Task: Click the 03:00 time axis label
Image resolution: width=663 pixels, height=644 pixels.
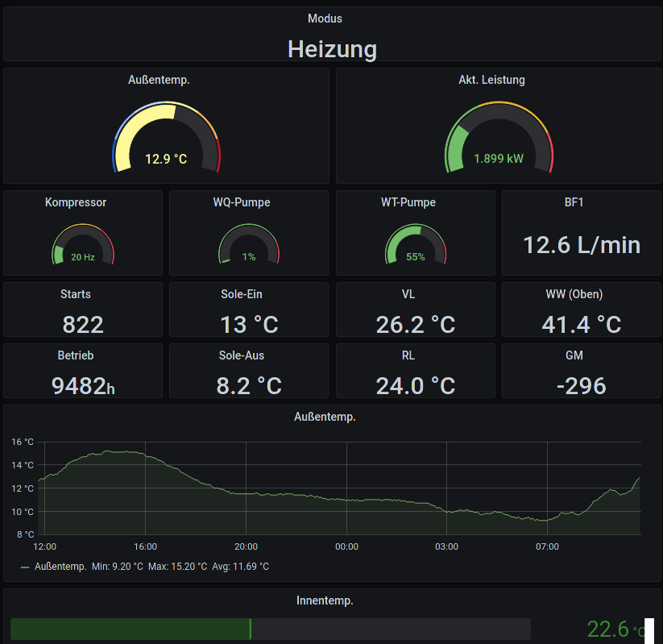Action: 446,546
